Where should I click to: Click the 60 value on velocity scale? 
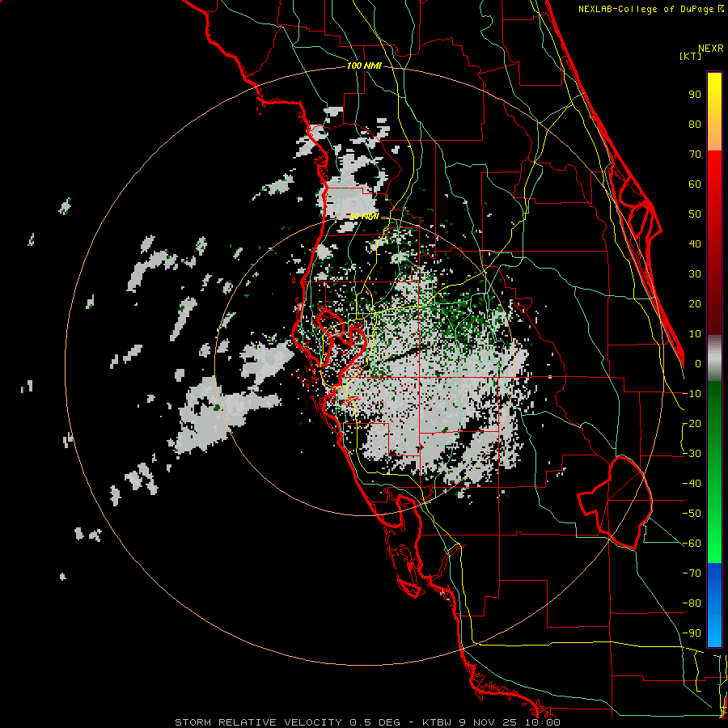coord(695,184)
